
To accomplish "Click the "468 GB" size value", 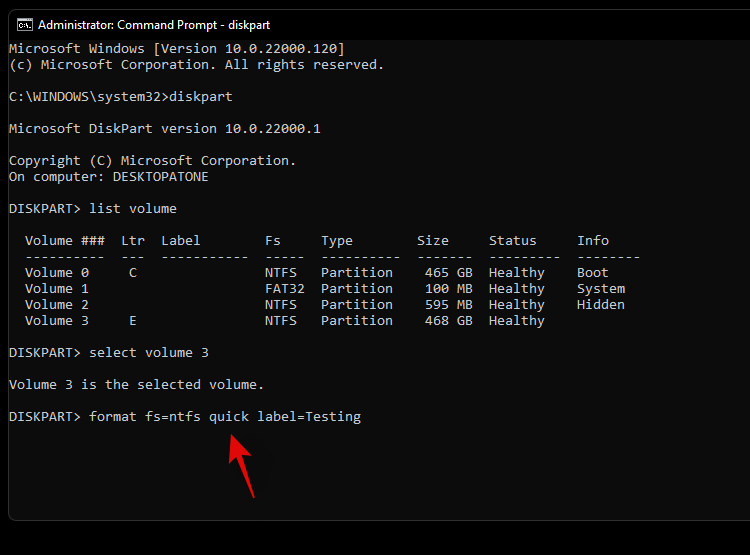I will point(445,321).
